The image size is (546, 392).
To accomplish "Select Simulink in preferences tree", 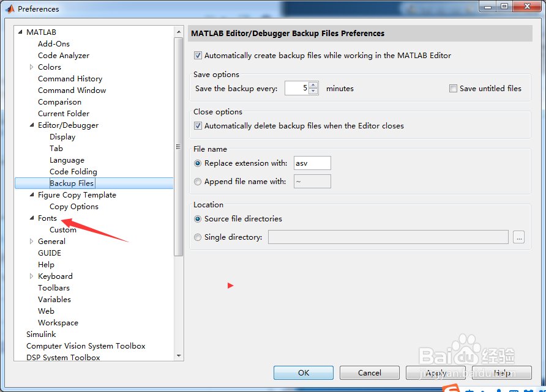I will (41, 335).
